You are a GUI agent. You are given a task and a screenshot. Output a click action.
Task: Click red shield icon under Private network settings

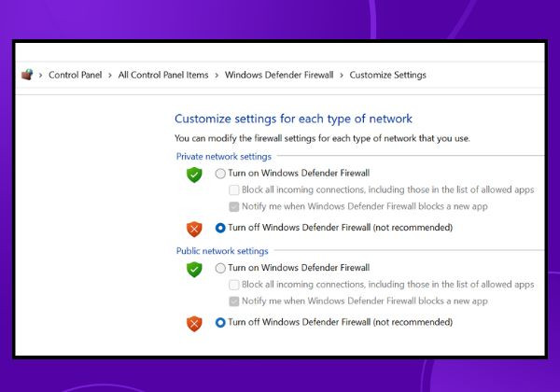pyautogui.click(x=194, y=229)
